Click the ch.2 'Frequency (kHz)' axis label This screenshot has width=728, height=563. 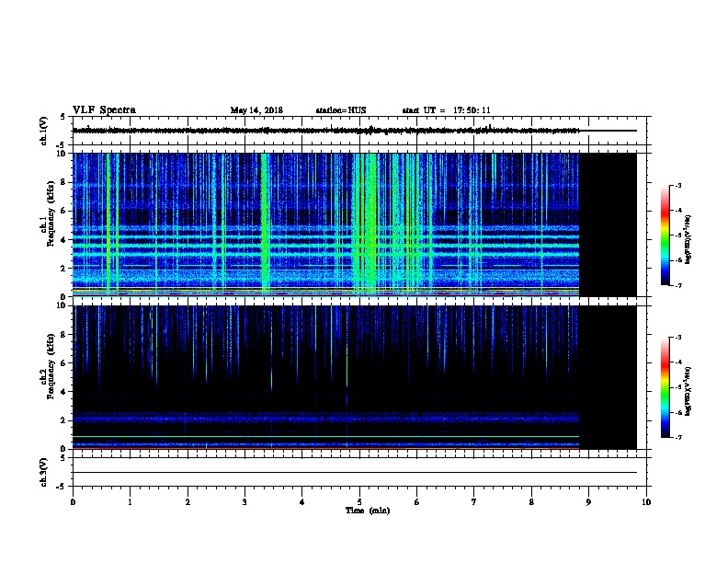(51, 366)
